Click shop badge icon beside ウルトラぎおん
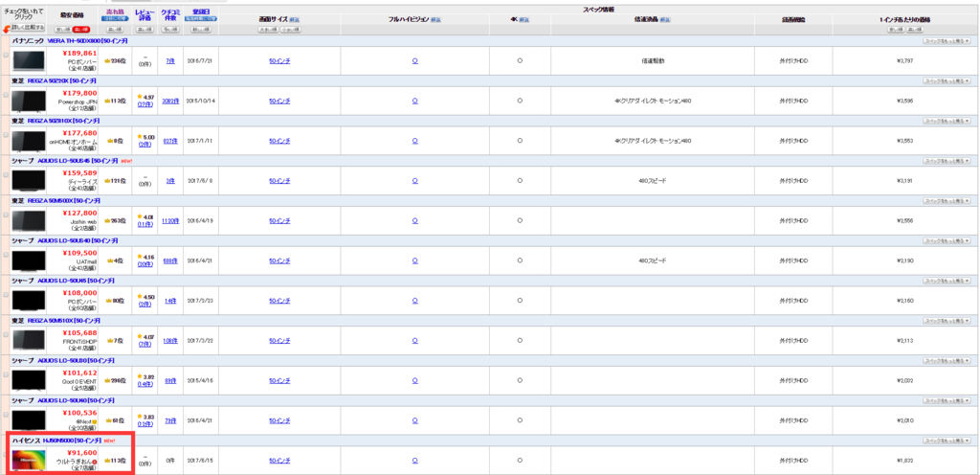Image resolution: width=980 pixels, height=475 pixels. pos(94,462)
